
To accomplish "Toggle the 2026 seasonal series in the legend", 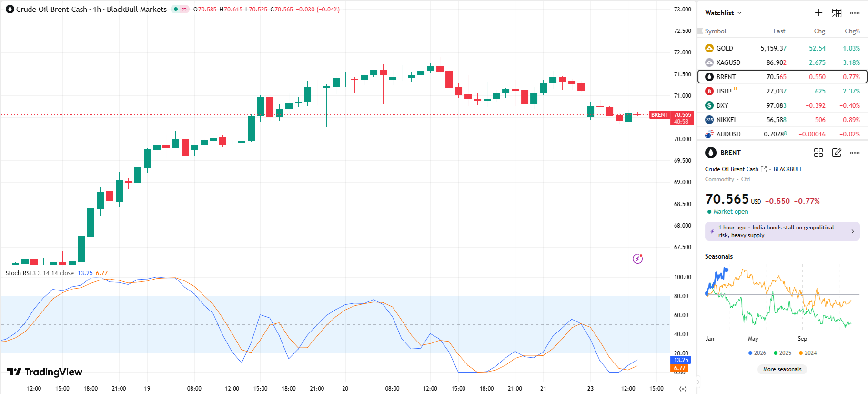I will click(757, 353).
